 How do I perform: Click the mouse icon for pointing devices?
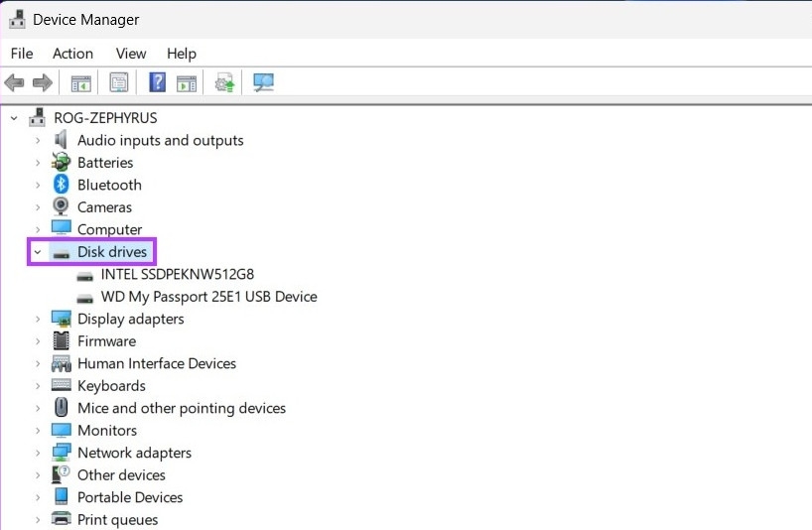(x=62, y=407)
